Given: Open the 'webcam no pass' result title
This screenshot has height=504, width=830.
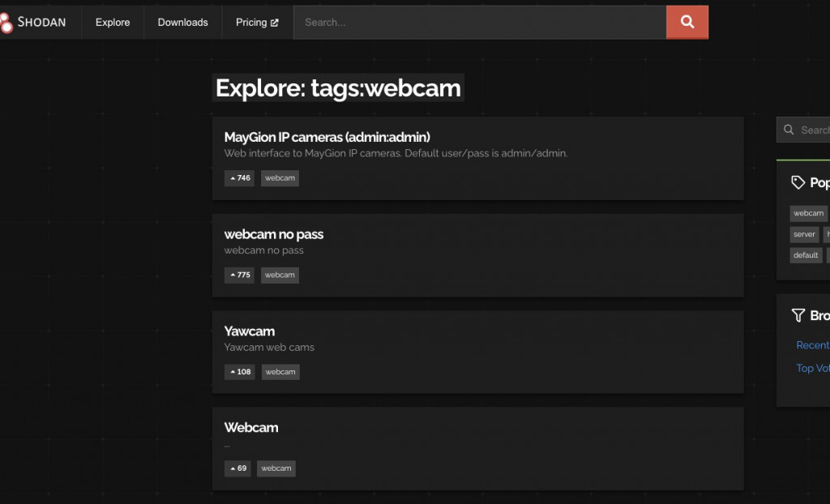Looking at the screenshot, I should point(274,234).
